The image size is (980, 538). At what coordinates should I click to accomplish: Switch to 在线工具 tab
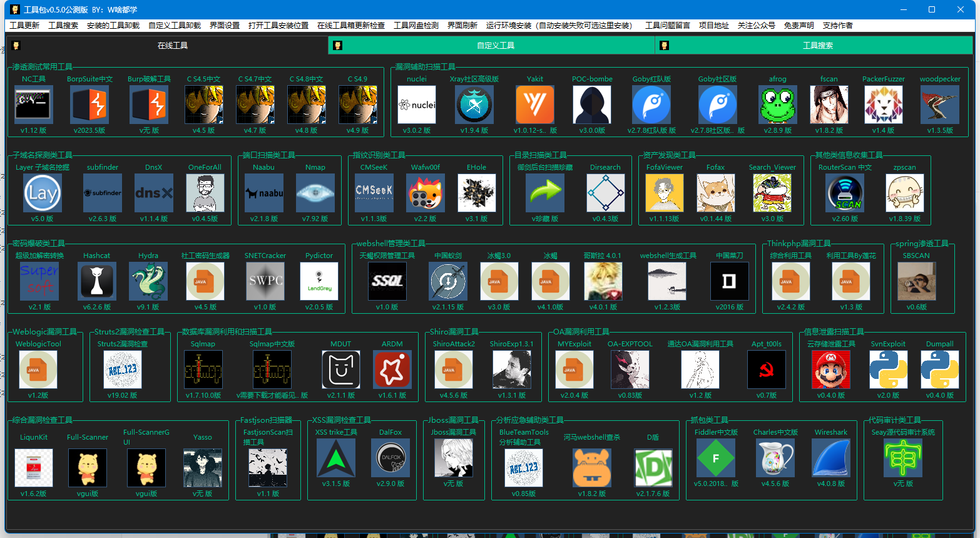tap(167, 45)
